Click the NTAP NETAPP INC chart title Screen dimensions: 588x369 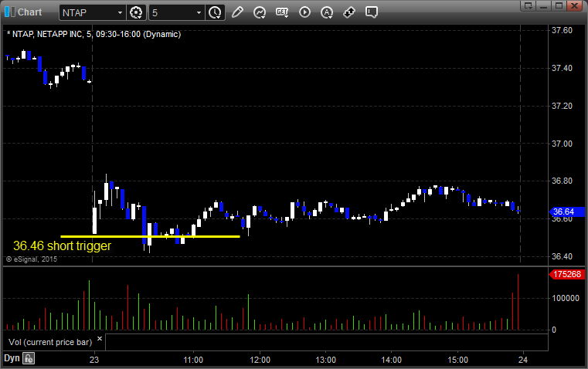(x=93, y=34)
